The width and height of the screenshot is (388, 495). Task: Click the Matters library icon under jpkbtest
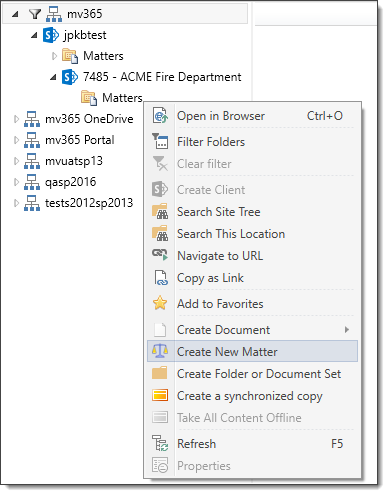(x=70, y=56)
